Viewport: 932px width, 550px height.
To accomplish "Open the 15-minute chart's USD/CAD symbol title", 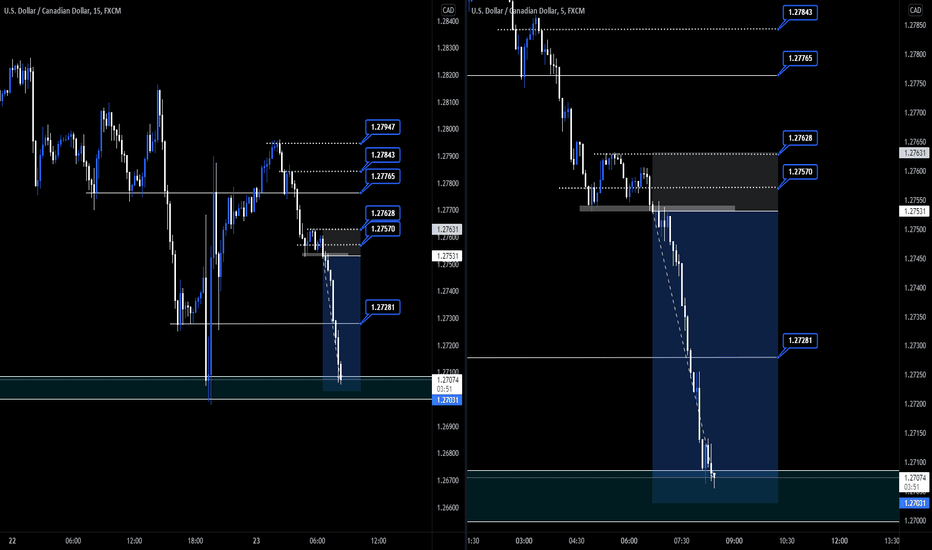I will tap(62, 11).
